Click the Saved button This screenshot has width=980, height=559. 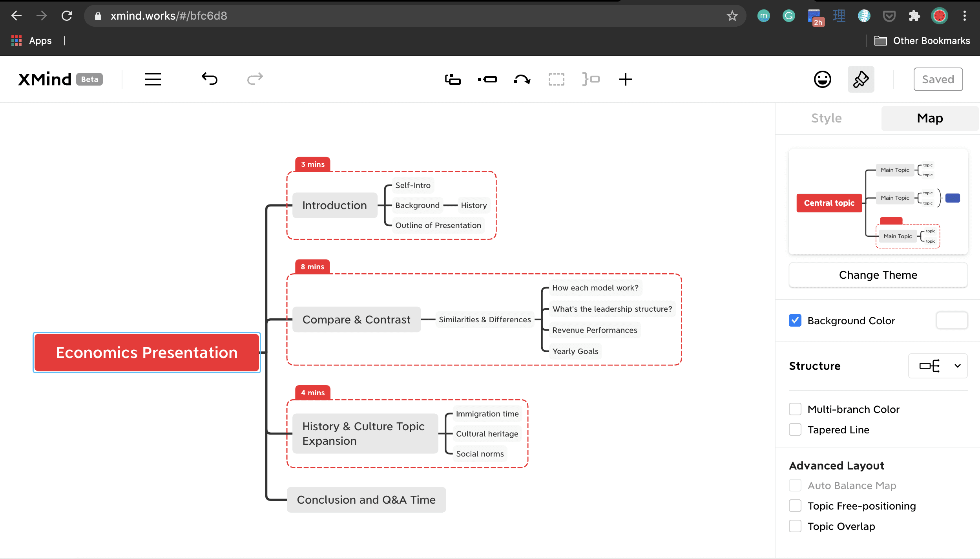pos(938,79)
